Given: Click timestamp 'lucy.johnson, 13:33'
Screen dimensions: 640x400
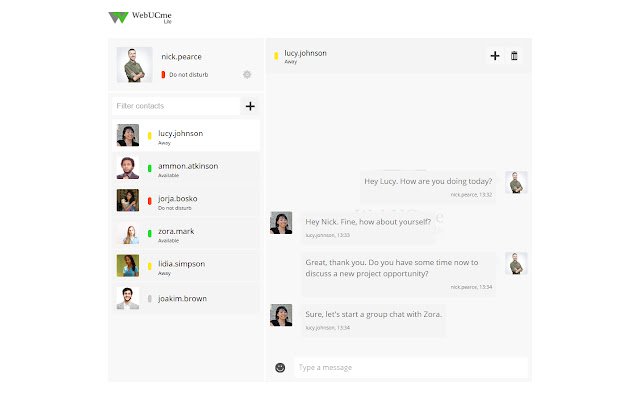Looking at the screenshot, I should [327, 235].
